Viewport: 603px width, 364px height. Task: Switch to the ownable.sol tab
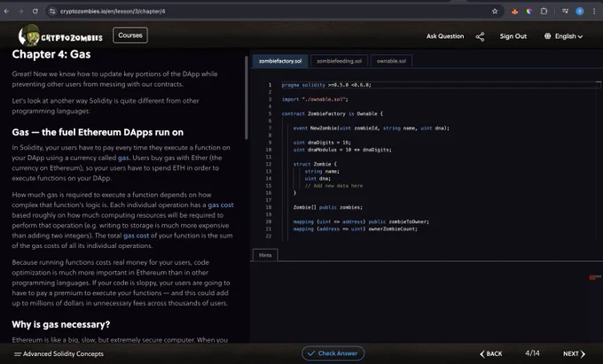click(391, 61)
